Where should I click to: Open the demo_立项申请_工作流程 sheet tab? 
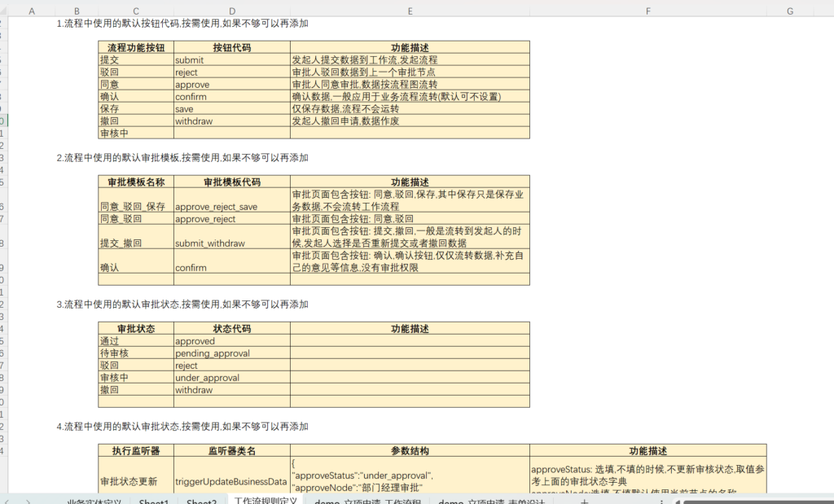pos(367,502)
